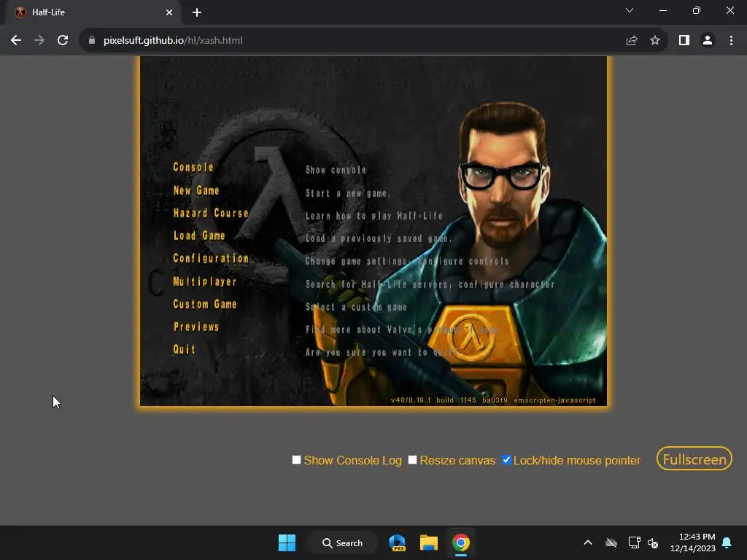This screenshot has width=747, height=560.
Task: Close the Half-Life tab
Action: pyautogui.click(x=169, y=12)
